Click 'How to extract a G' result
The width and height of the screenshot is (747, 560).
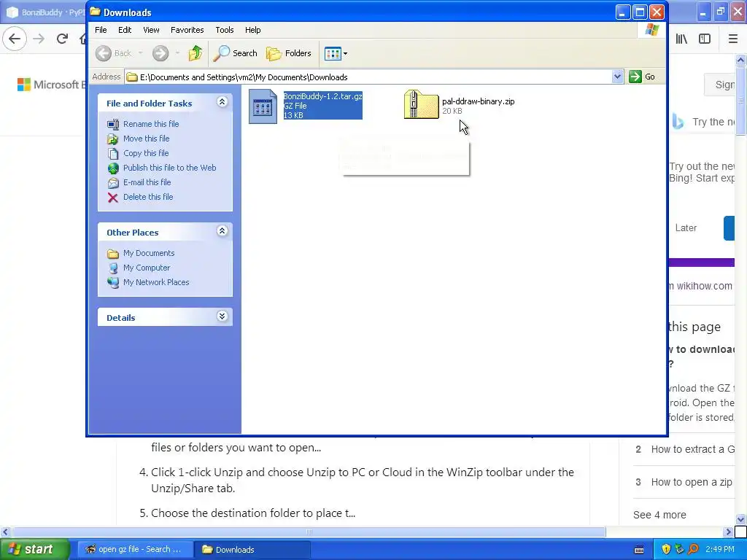point(693,449)
